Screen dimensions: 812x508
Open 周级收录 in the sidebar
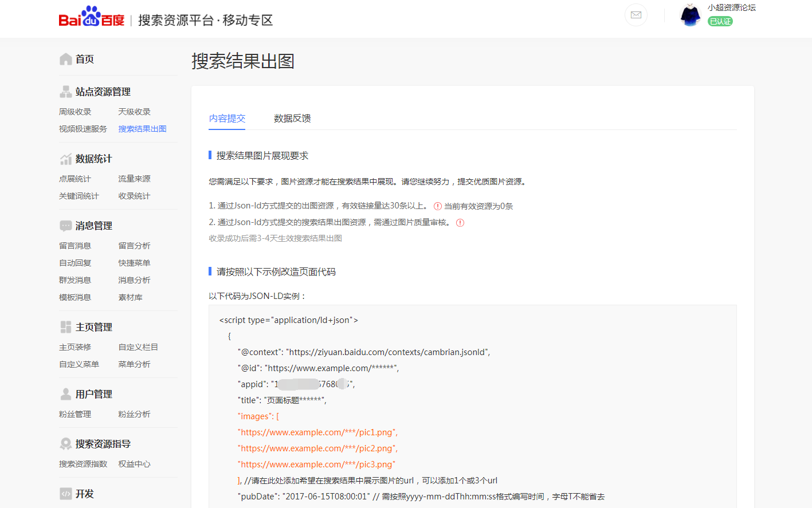point(75,112)
